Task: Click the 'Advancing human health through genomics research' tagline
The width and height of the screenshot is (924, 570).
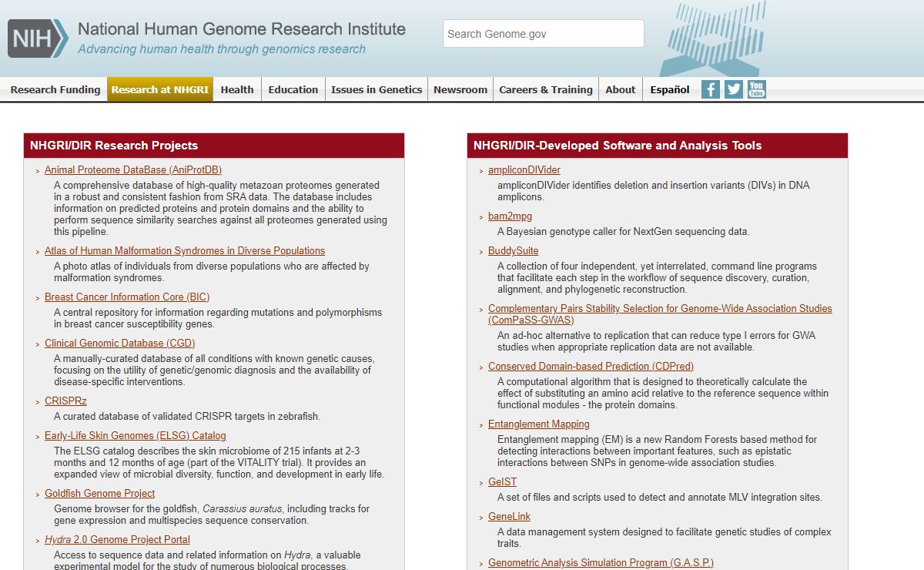Action: click(222, 49)
